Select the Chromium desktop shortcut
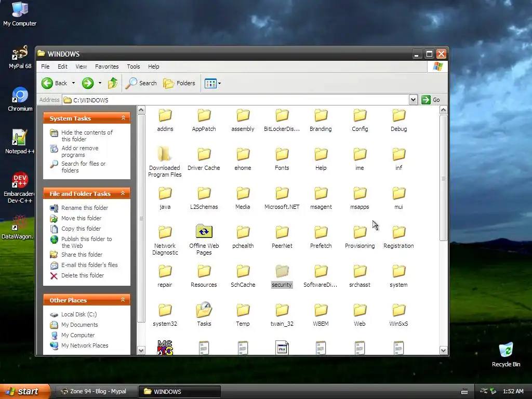Screen dimensions: 532x399 click(20, 99)
